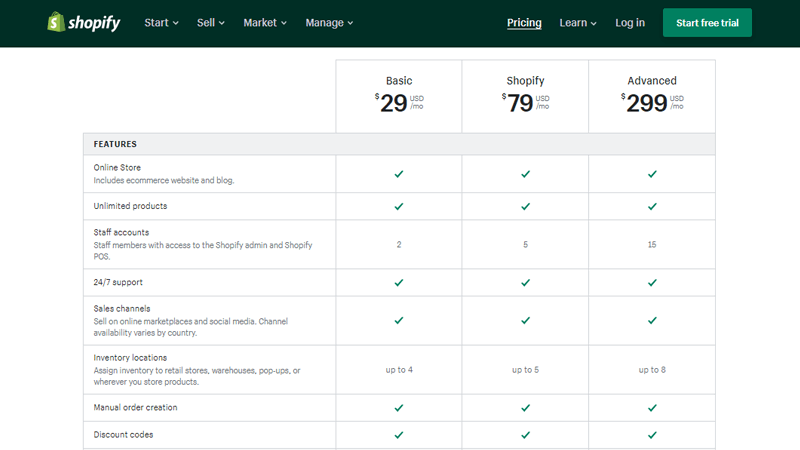The width and height of the screenshot is (800, 450).
Task: Click the $79 Shopify price
Action: pos(526,103)
